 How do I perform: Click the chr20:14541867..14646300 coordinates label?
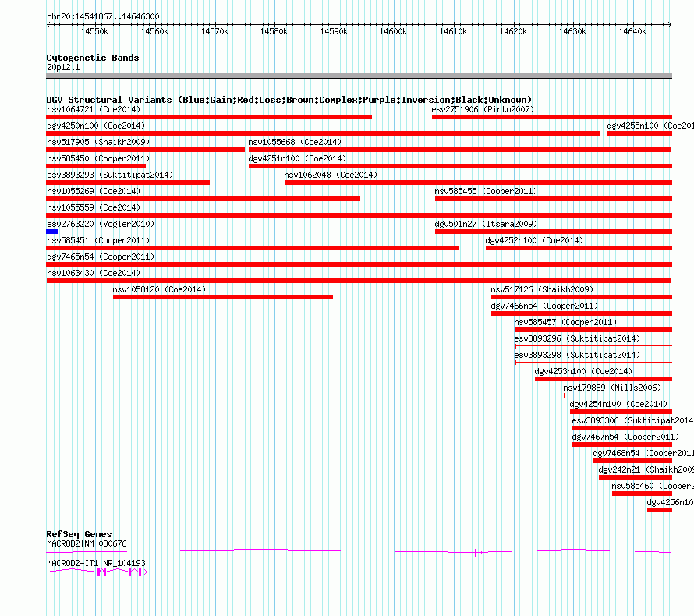[x=103, y=16]
